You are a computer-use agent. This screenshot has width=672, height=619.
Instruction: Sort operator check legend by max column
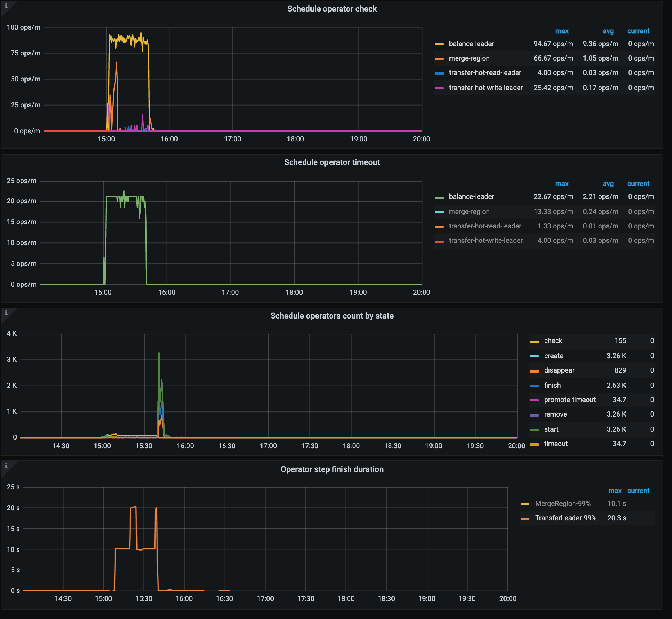pos(561,31)
